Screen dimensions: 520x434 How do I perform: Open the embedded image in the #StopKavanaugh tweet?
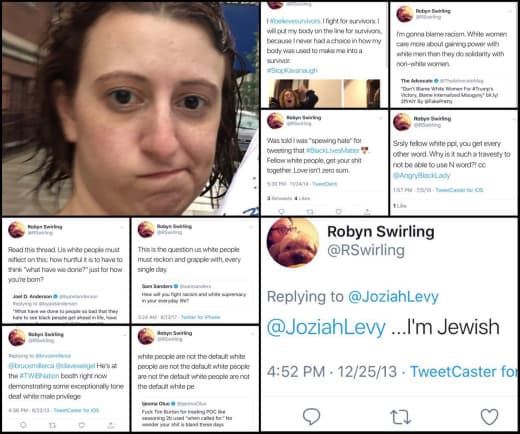click(x=325, y=93)
